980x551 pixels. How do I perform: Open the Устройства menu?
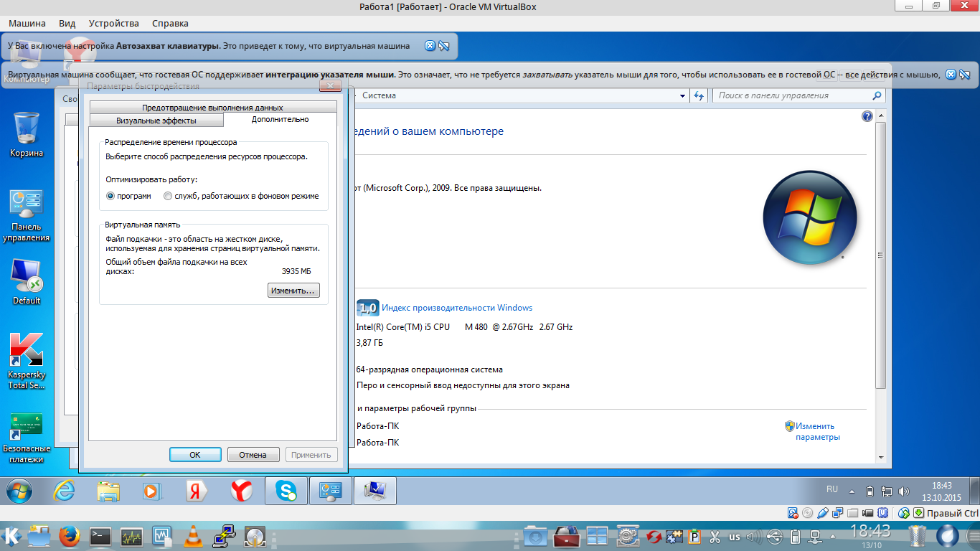(114, 23)
